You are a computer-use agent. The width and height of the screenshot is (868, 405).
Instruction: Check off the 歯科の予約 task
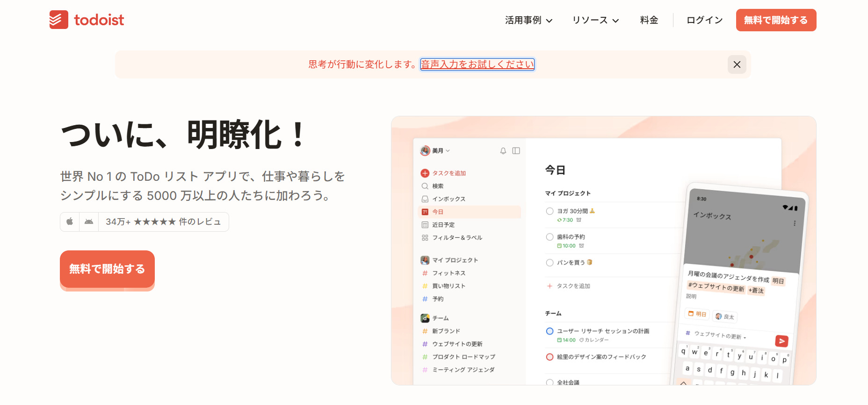click(x=550, y=237)
